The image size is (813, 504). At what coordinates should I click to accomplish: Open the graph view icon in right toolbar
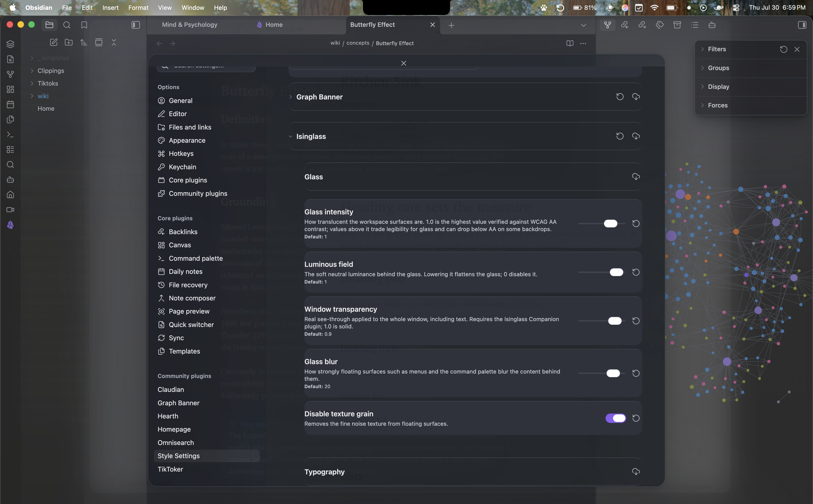pyautogui.click(x=608, y=25)
